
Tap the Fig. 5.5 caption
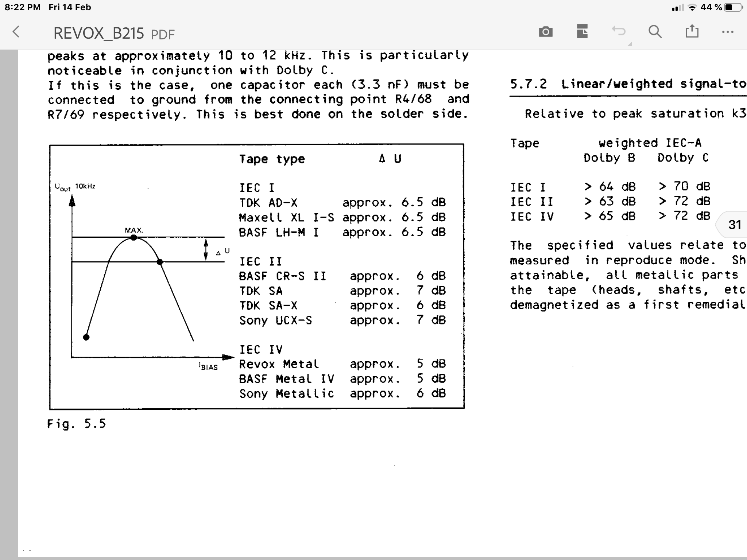pos(77,424)
